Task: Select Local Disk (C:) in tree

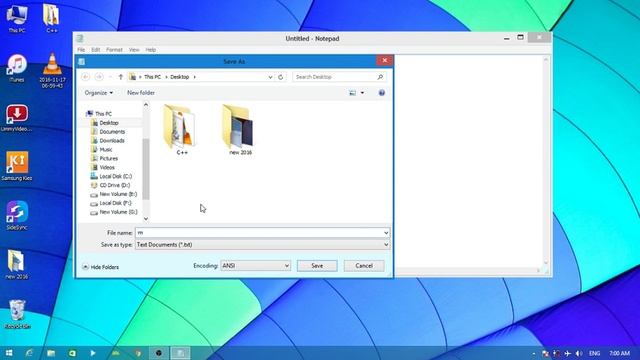Action: pyautogui.click(x=115, y=176)
